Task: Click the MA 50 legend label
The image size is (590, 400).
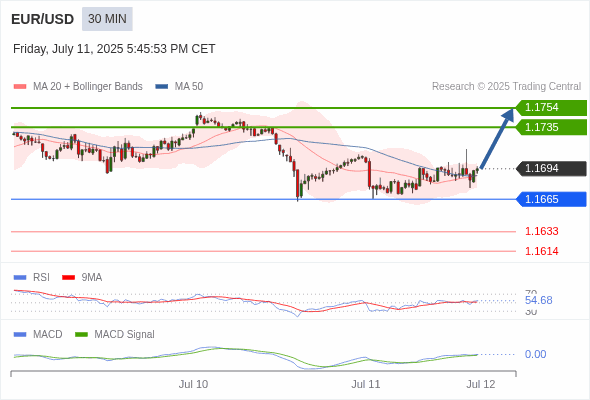Action: point(189,87)
